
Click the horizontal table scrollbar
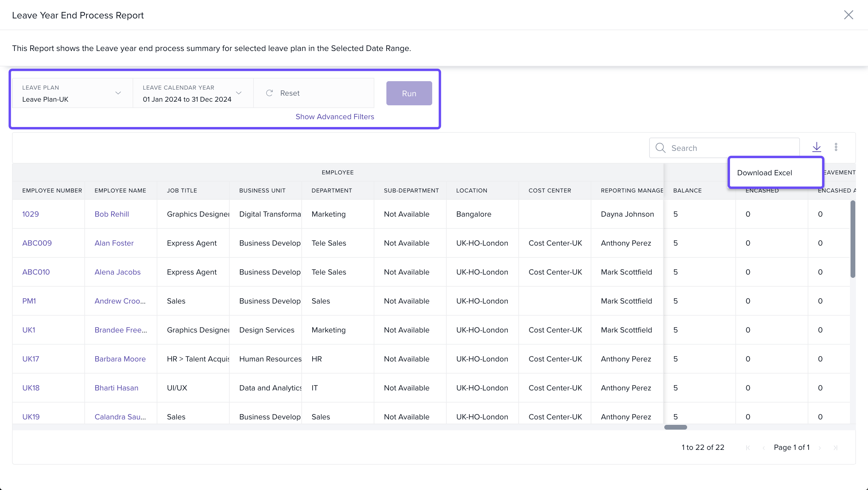click(x=675, y=427)
